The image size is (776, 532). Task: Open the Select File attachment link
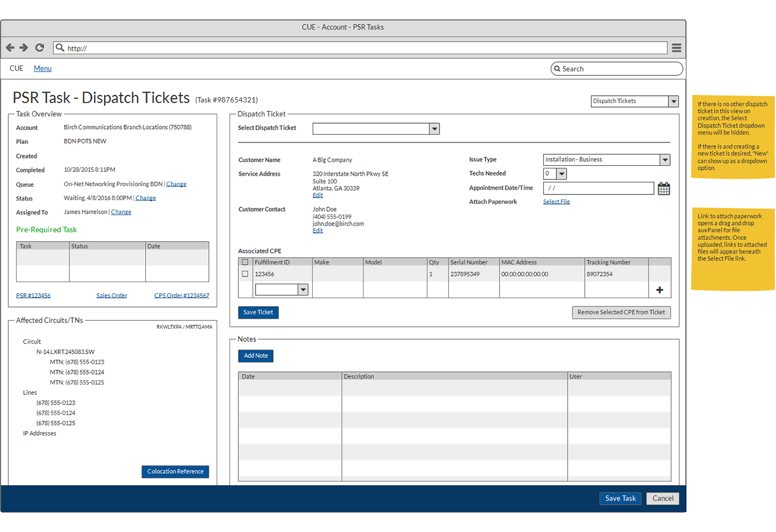tap(557, 202)
